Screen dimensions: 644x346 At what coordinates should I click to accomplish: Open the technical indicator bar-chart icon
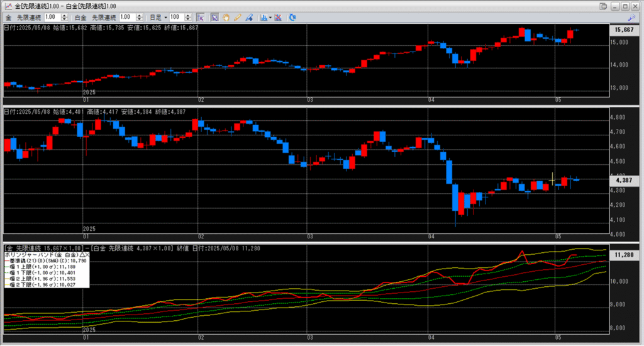[264, 17]
